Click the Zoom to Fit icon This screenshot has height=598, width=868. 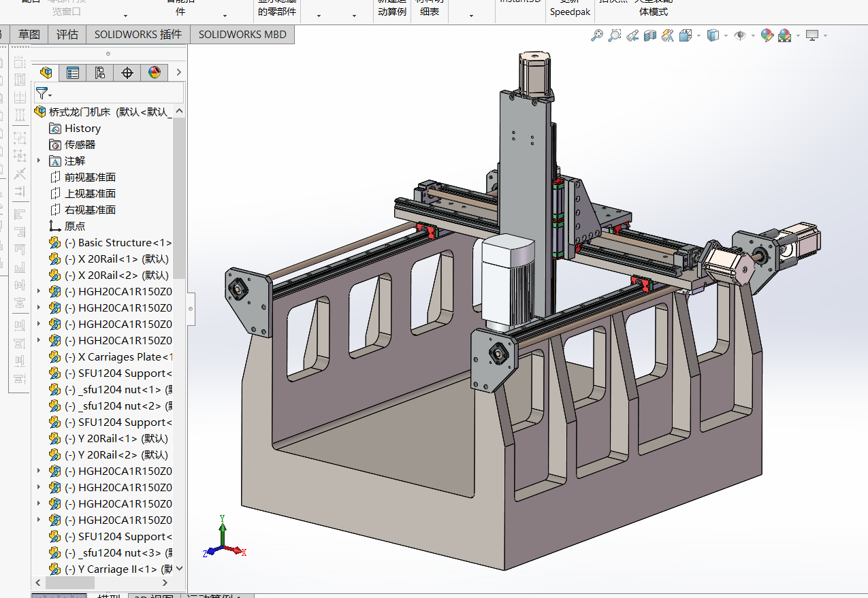pyautogui.click(x=597, y=35)
